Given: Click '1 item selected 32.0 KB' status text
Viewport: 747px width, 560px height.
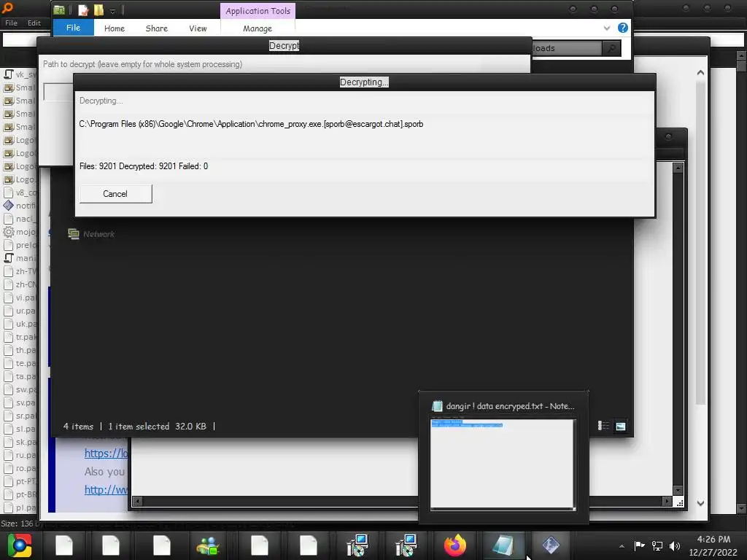Looking at the screenshot, I should coord(158,426).
